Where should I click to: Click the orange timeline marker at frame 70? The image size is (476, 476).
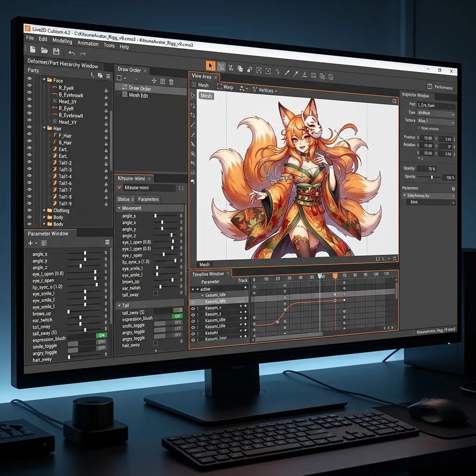[x=335, y=276]
